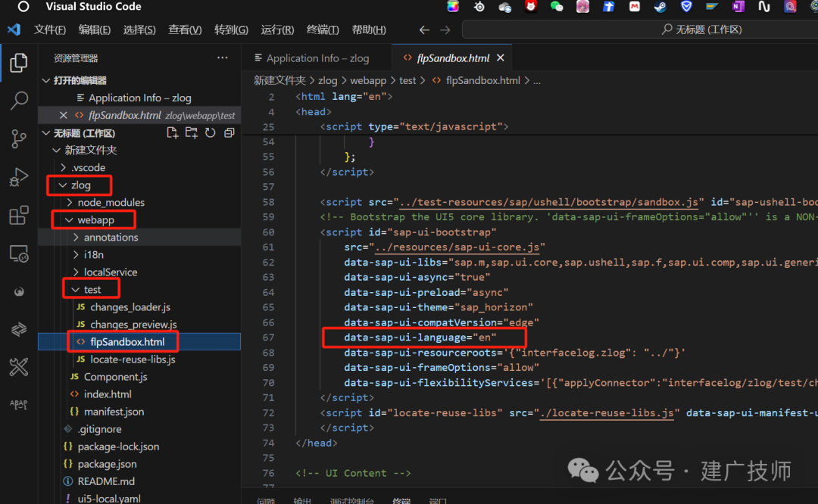Open README.md in explorer
The width and height of the screenshot is (818, 504).
pos(106,481)
